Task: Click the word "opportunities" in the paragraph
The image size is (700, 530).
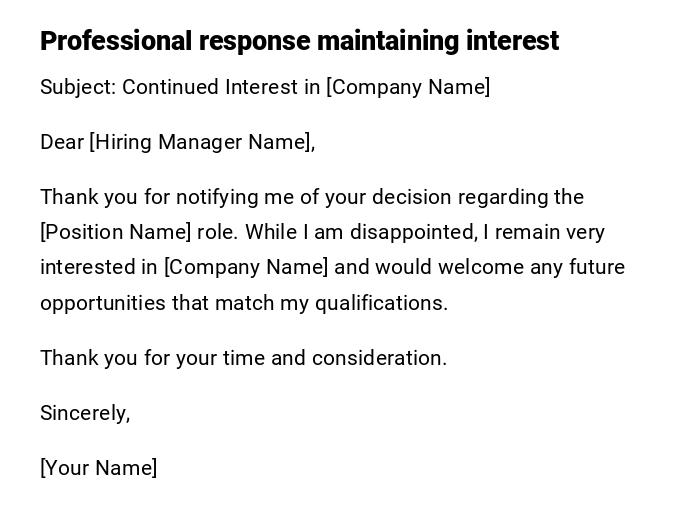Action: (x=103, y=303)
